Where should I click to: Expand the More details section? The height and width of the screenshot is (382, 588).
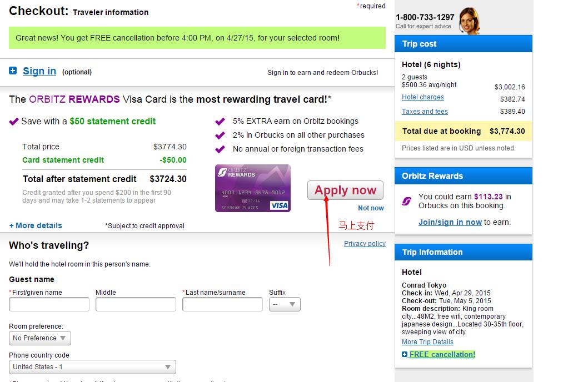[36, 225]
